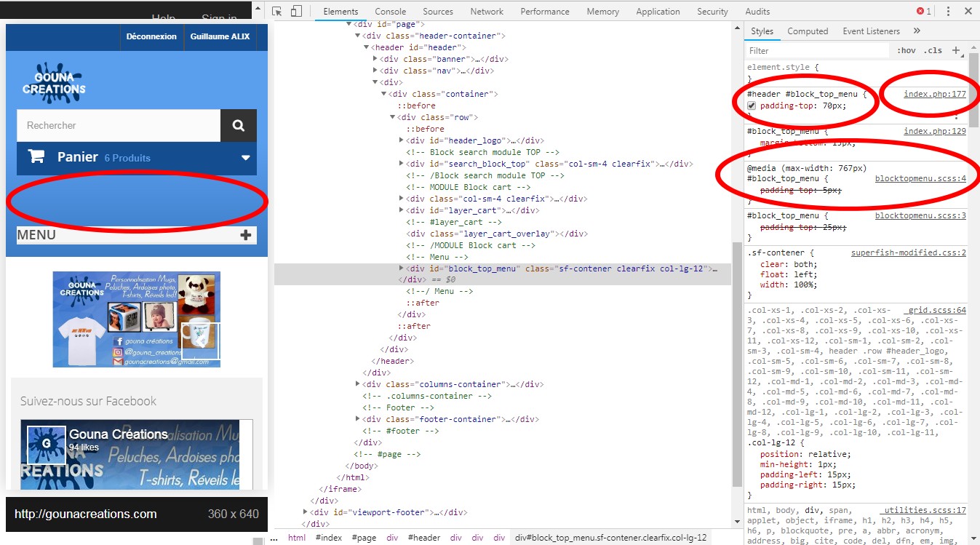The height and width of the screenshot is (545, 980).
Task: Toggle the :hov element state option
Action: [x=907, y=51]
